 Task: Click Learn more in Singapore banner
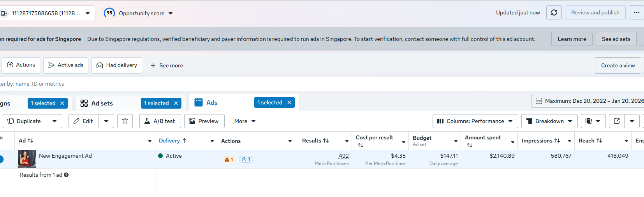[x=572, y=39]
